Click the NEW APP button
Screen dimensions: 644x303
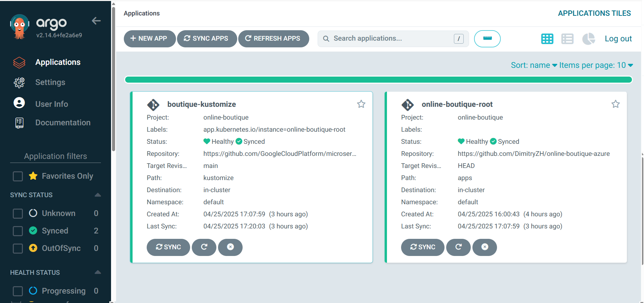[150, 39]
